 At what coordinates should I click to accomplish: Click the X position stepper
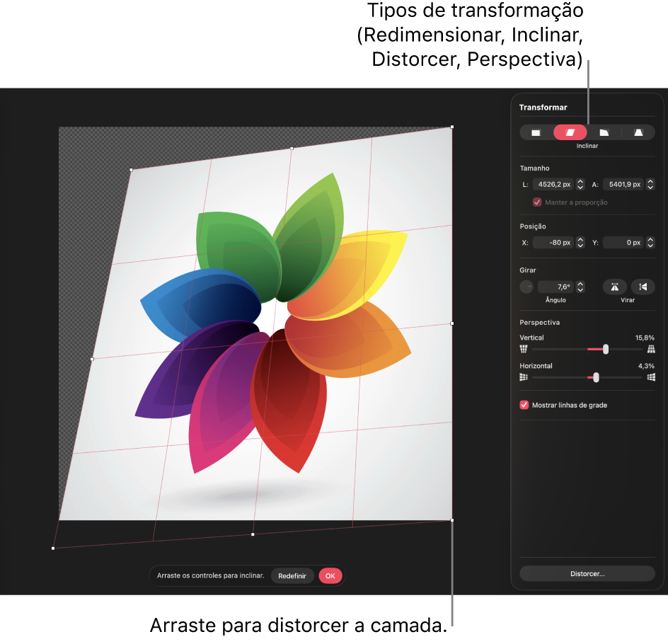580,242
